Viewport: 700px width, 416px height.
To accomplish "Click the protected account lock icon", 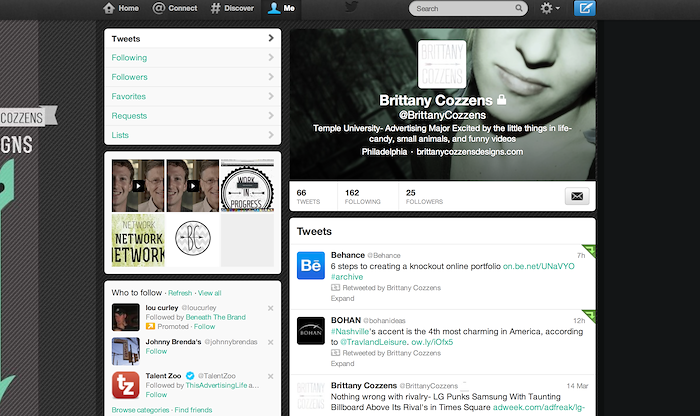I will tap(501, 100).
